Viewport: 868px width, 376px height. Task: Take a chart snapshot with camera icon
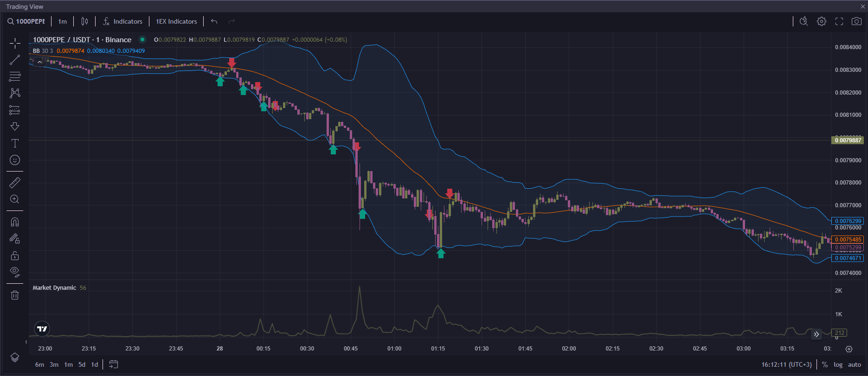pyautogui.click(x=856, y=21)
